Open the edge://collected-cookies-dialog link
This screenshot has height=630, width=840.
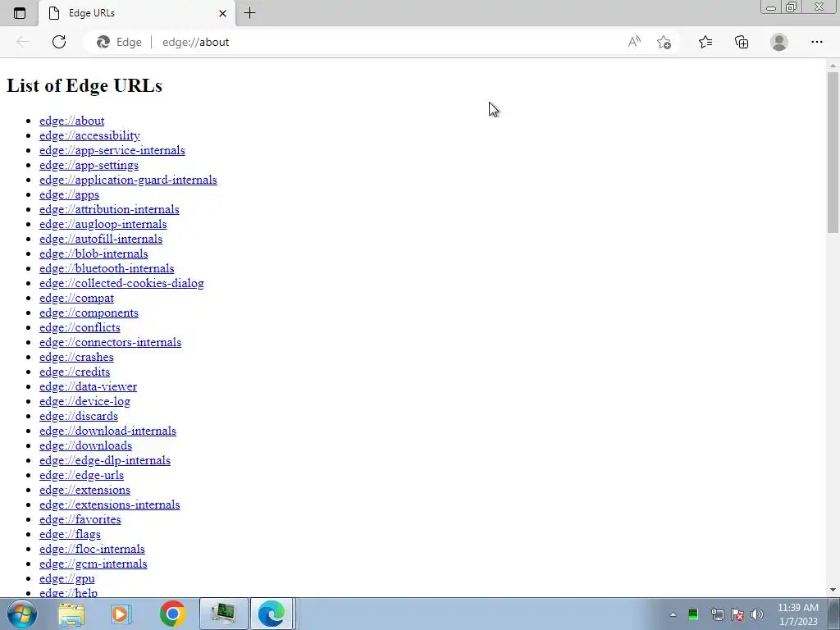[121, 283]
